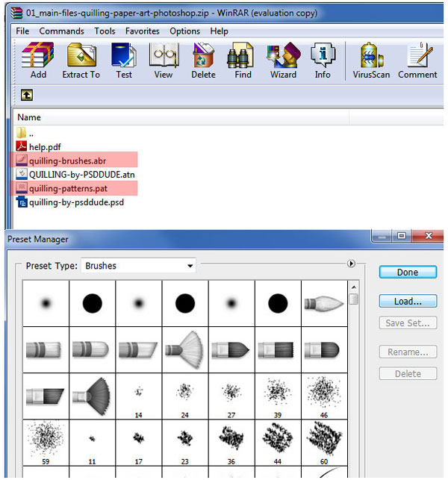Open the Preset Type dropdown

click(x=138, y=266)
